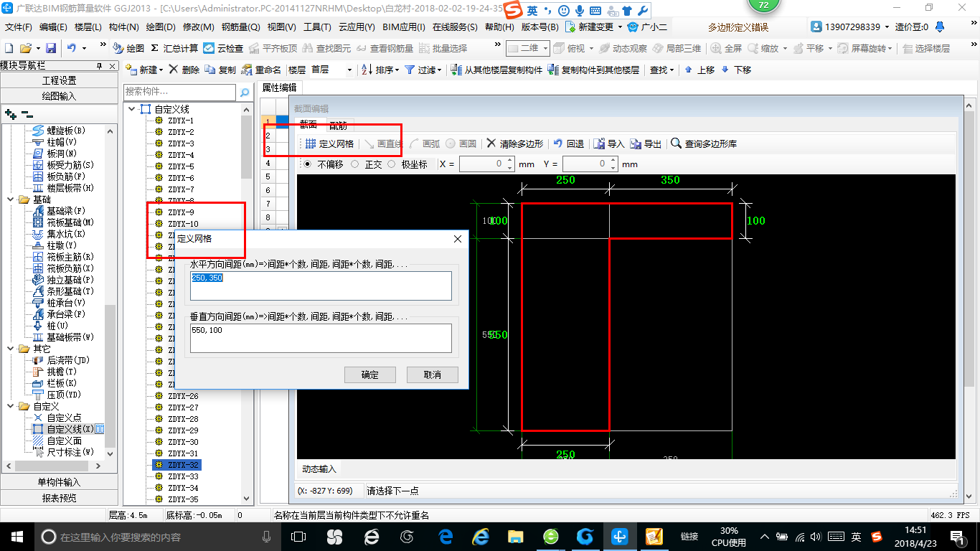Confirm grid dialog with 确定
980x551 pixels.
click(370, 375)
